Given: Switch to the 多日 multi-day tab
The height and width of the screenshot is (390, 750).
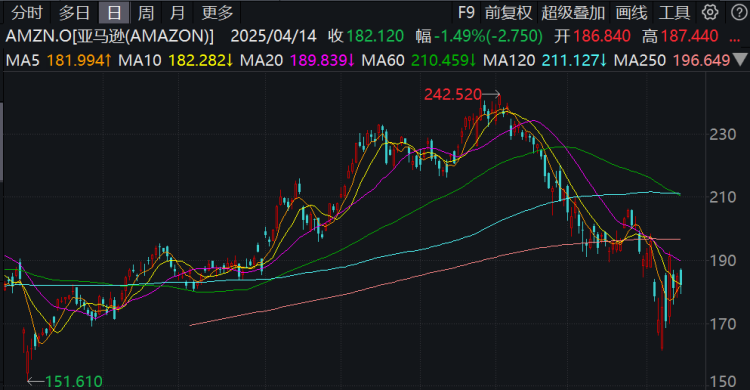Looking at the screenshot, I should (74, 13).
